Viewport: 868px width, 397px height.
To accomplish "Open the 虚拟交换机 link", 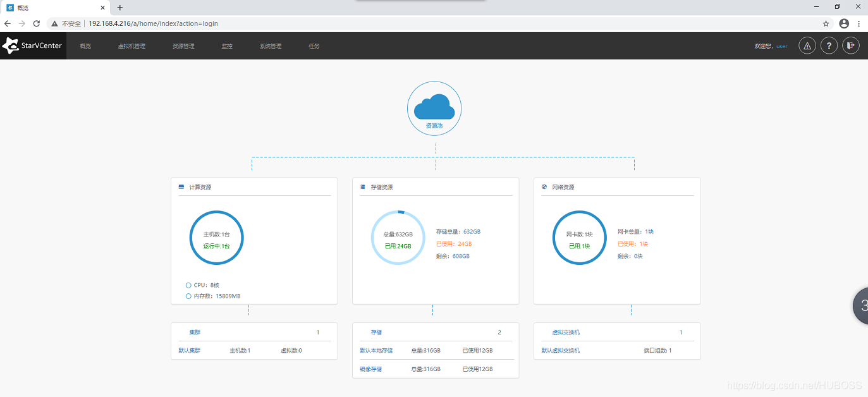I will click(x=566, y=332).
